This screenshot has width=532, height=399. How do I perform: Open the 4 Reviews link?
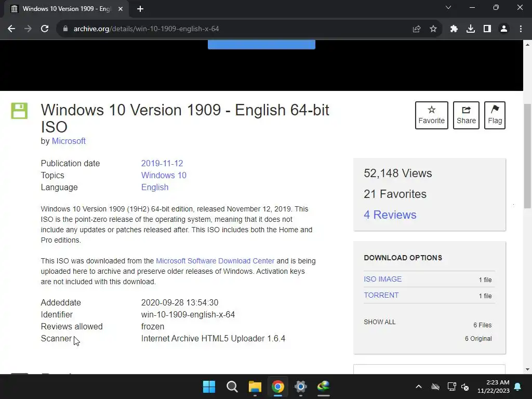pos(390,215)
